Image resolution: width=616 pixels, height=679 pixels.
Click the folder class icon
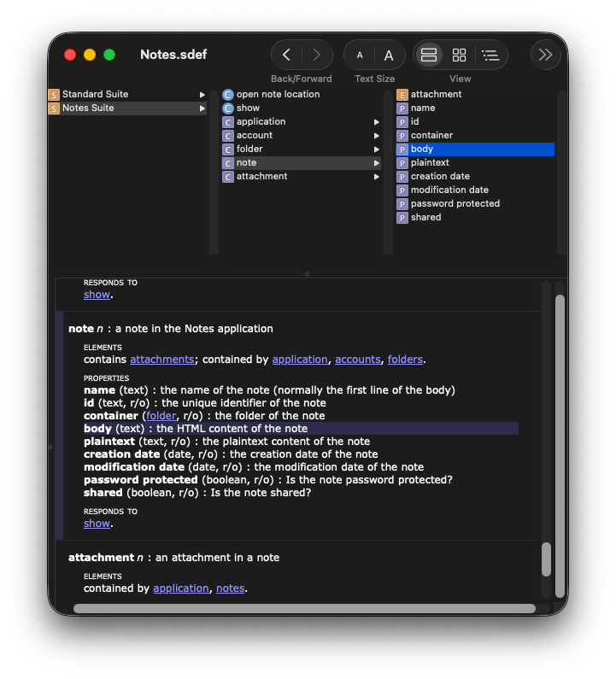pos(228,149)
